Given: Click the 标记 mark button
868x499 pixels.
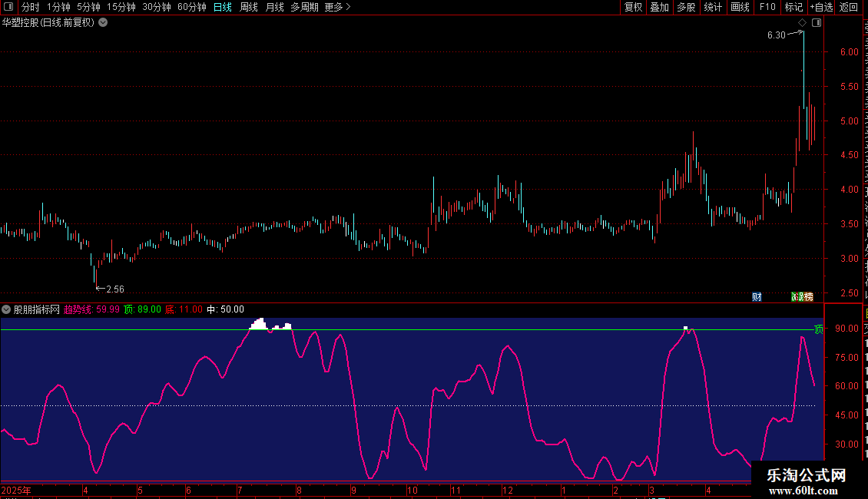Looking at the screenshot, I should click(793, 7).
